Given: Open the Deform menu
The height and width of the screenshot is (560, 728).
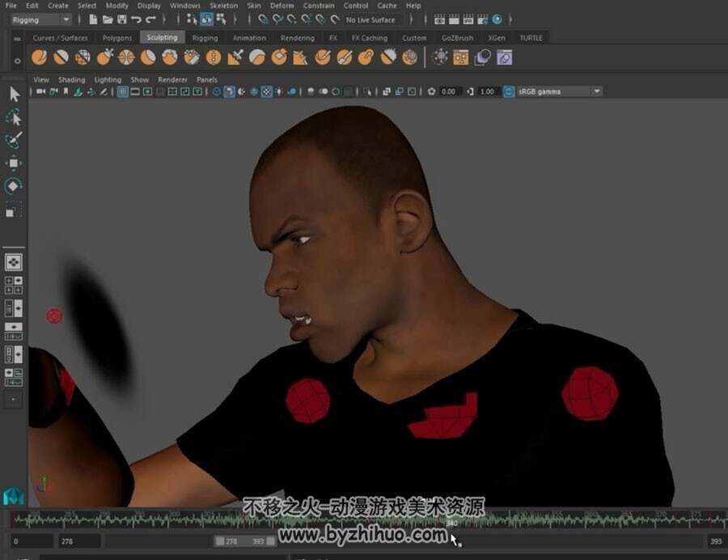Looking at the screenshot, I should (281, 6).
